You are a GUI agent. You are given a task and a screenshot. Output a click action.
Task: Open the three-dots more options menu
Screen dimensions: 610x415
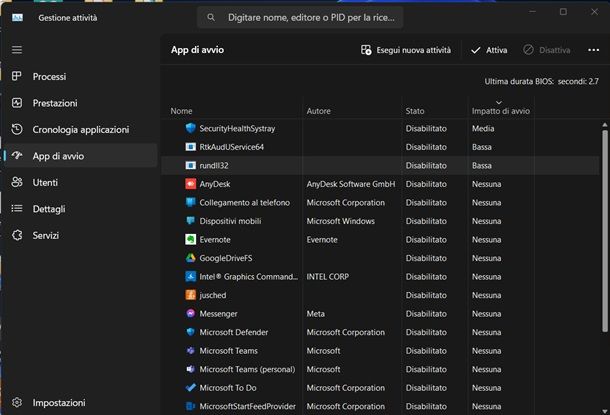point(593,50)
